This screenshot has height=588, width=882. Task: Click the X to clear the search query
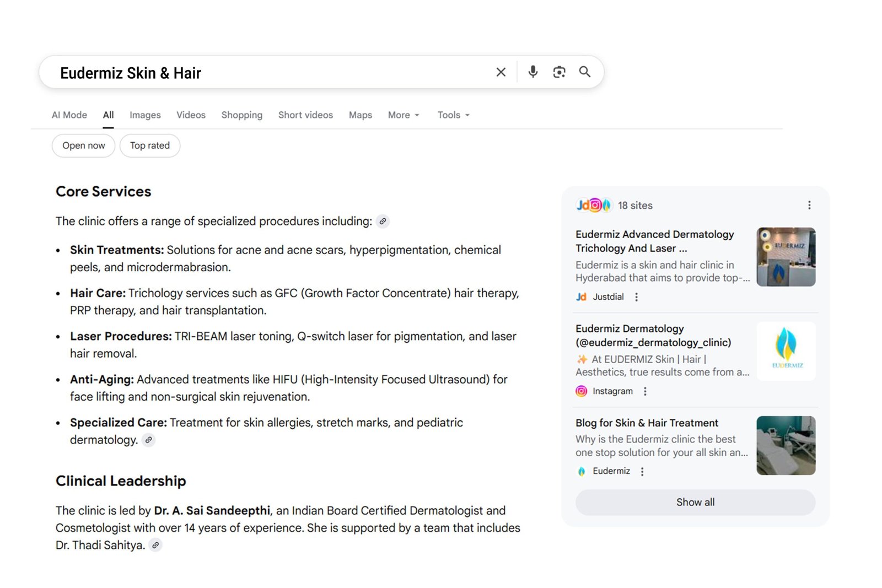click(x=501, y=72)
